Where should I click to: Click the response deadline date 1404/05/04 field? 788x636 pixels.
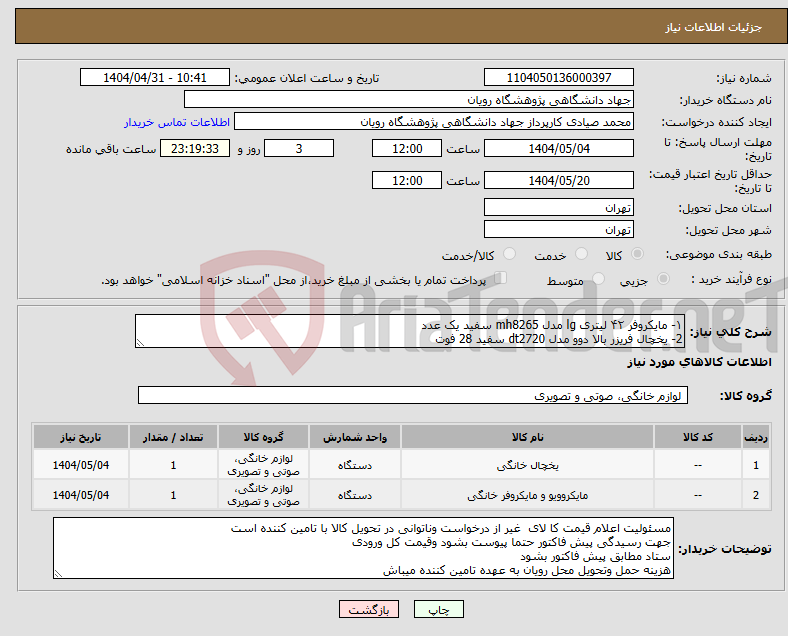559,148
